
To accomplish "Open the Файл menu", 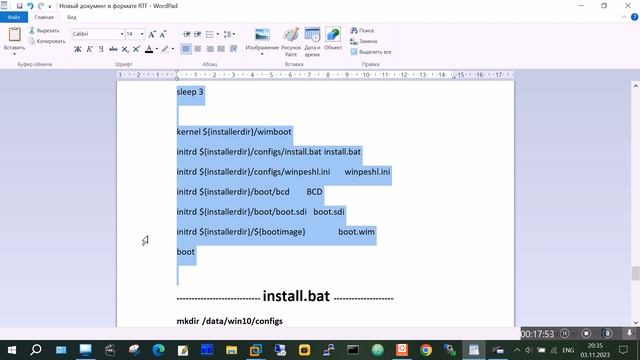I will point(14,17).
